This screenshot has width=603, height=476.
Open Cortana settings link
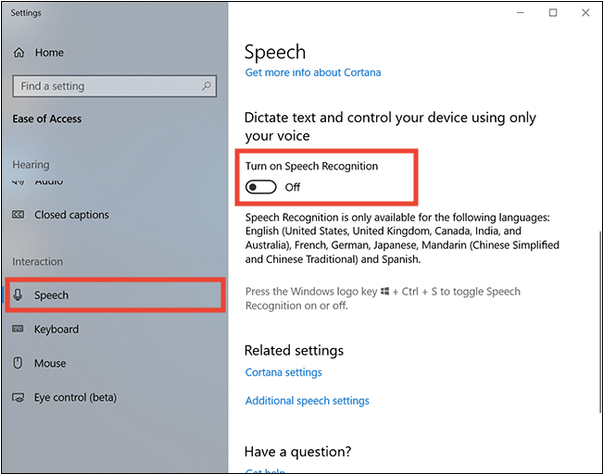(284, 372)
